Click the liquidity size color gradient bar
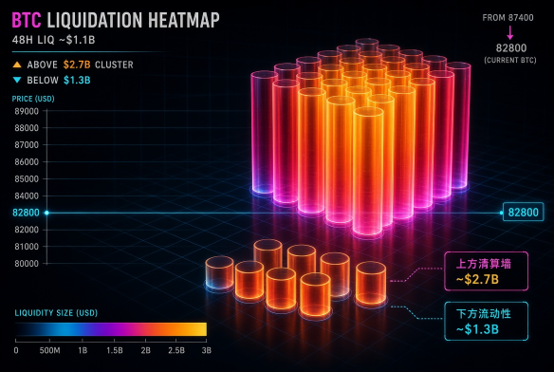This screenshot has height=372, width=554. (111, 329)
